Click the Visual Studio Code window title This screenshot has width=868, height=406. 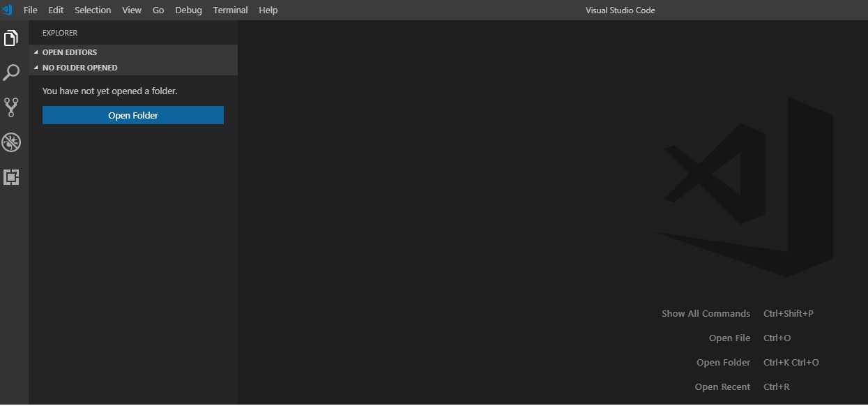click(x=620, y=10)
